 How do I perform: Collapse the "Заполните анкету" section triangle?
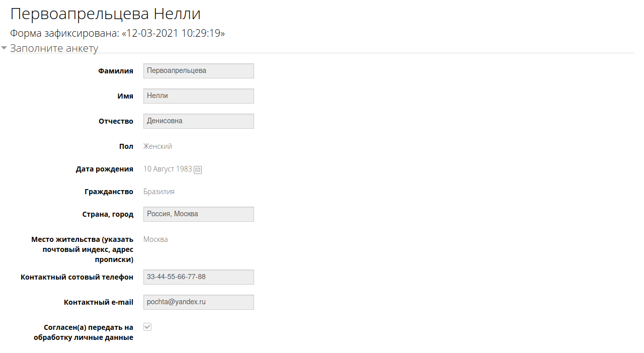point(4,48)
